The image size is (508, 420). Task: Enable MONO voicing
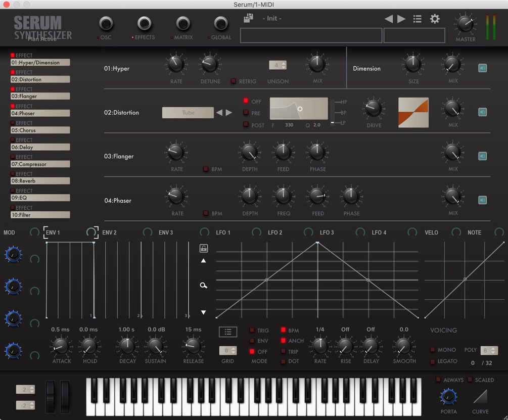(x=433, y=349)
